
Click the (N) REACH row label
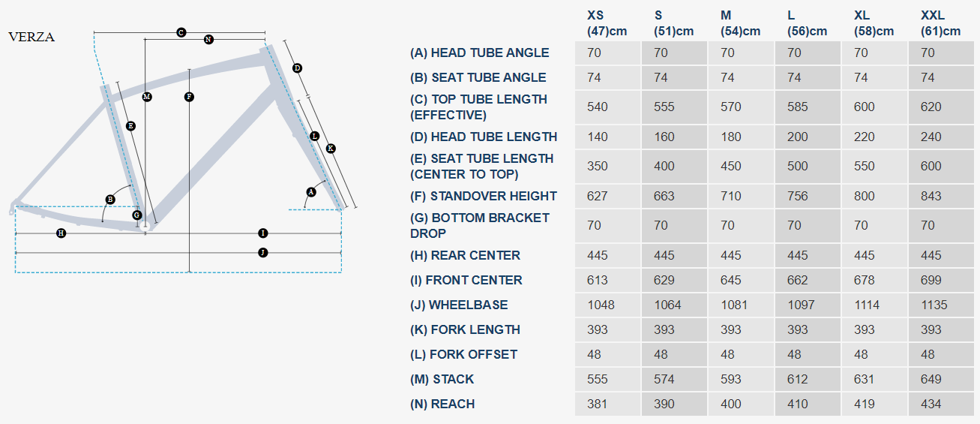(442, 404)
